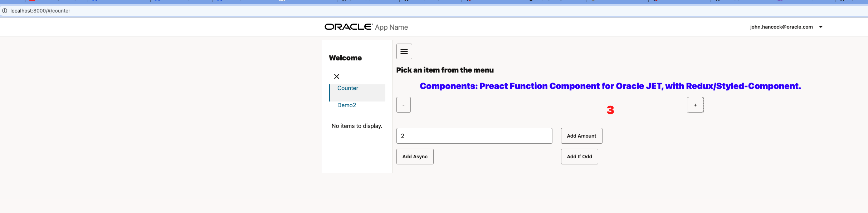Click the App Name title text
This screenshot has height=213, width=868.
(391, 27)
